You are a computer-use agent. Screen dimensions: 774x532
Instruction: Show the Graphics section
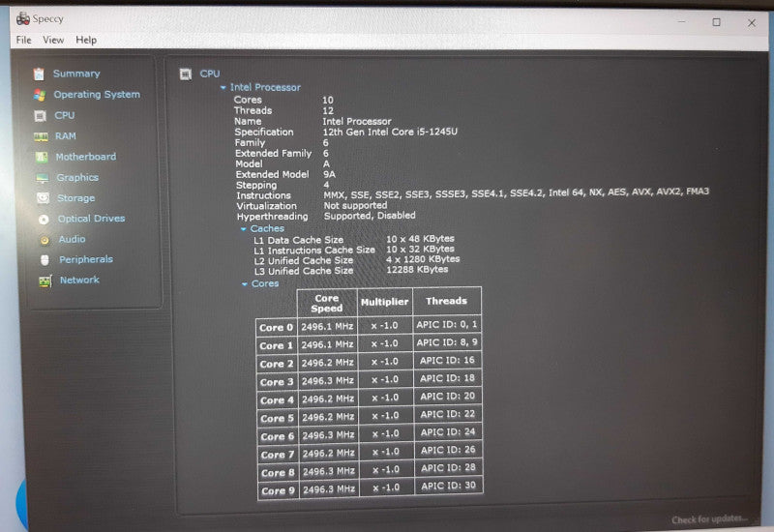(x=77, y=177)
